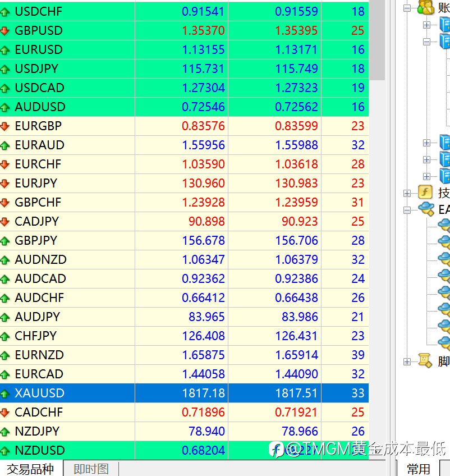Click the CADJPY bid price 90.898

(206, 222)
